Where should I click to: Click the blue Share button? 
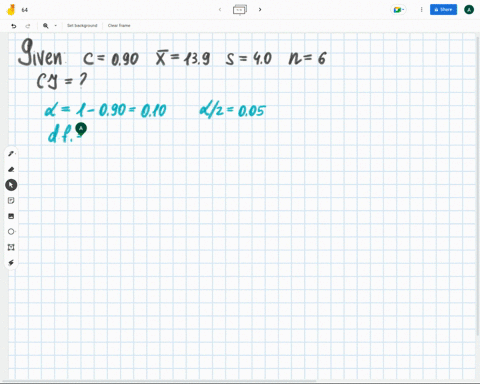(x=443, y=10)
